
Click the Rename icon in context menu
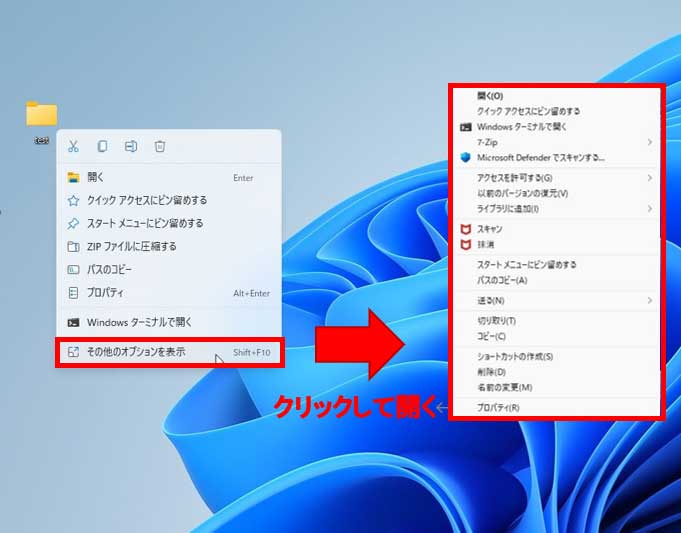tap(131, 147)
